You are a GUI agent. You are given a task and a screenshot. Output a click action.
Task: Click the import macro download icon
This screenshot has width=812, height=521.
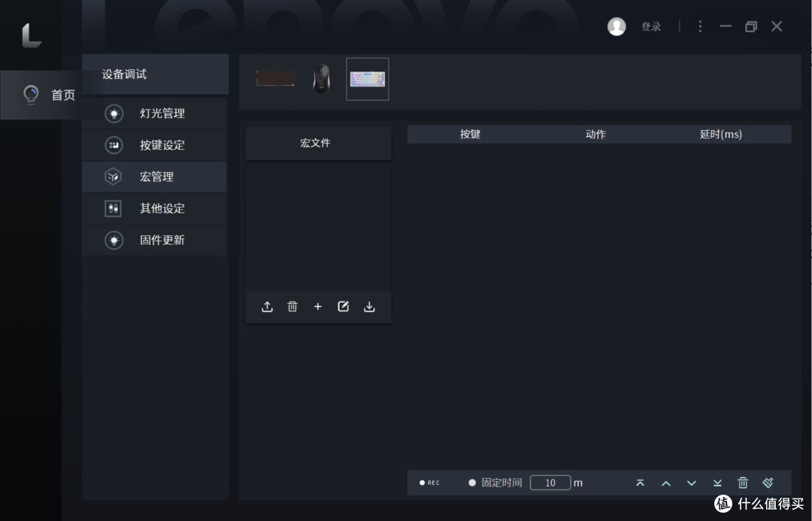click(x=369, y=307)
